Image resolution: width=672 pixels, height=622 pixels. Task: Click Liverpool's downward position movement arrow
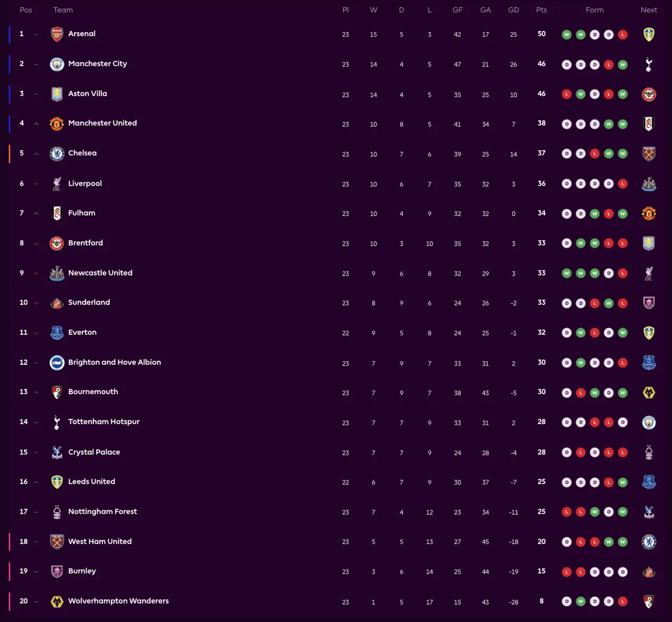point(36,184)
